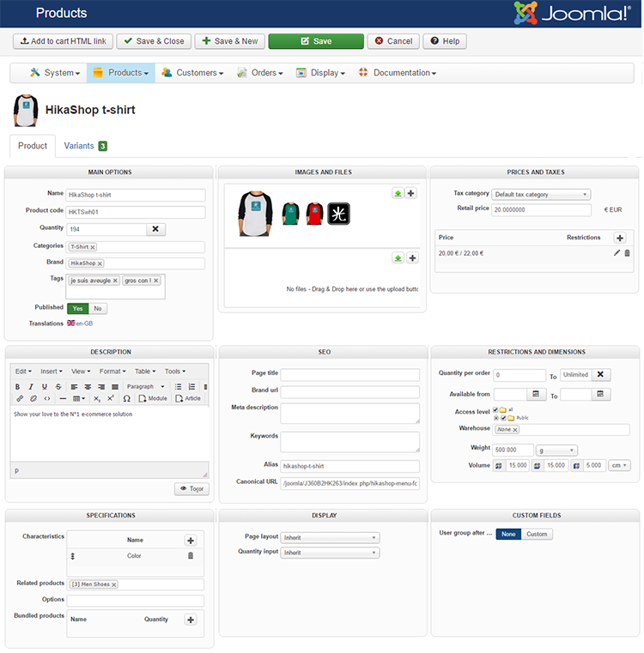
Task: Select None for User group after
Action: 508,534
